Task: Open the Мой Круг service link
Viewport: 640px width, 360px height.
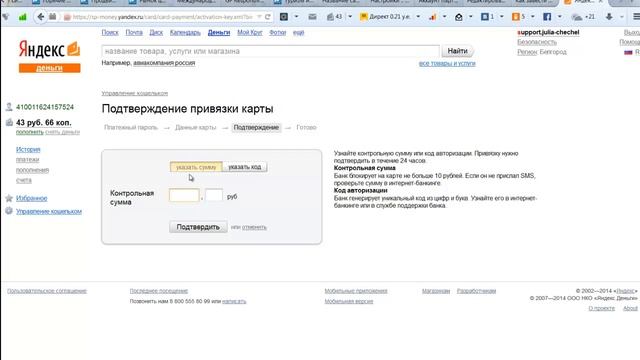Action: point(250,33)
